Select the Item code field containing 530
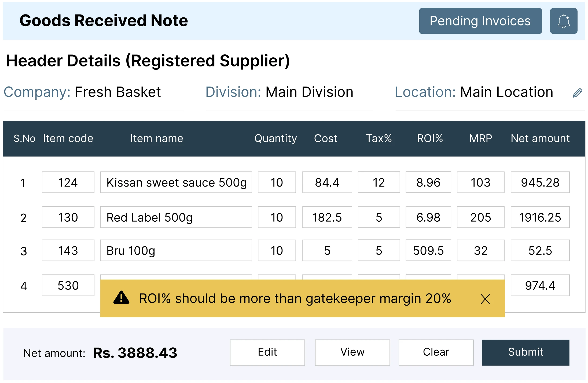The width and height of the screenshot is (588, 383). 68,285
